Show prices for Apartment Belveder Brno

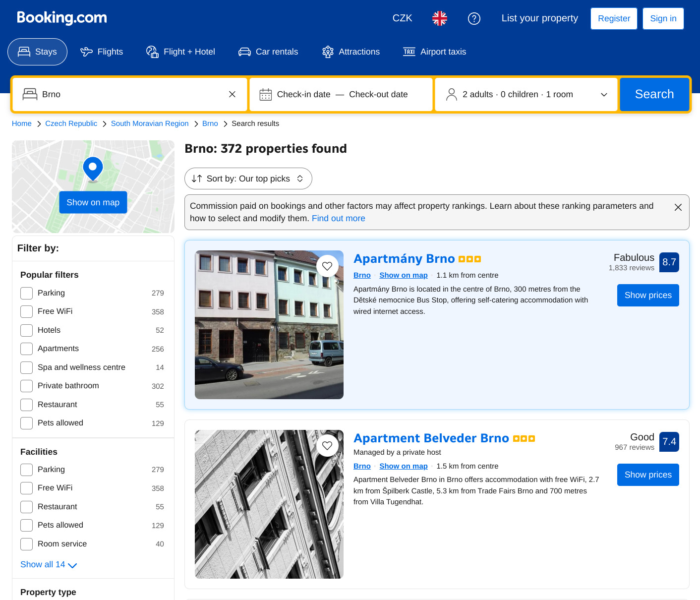click(648, 475)
